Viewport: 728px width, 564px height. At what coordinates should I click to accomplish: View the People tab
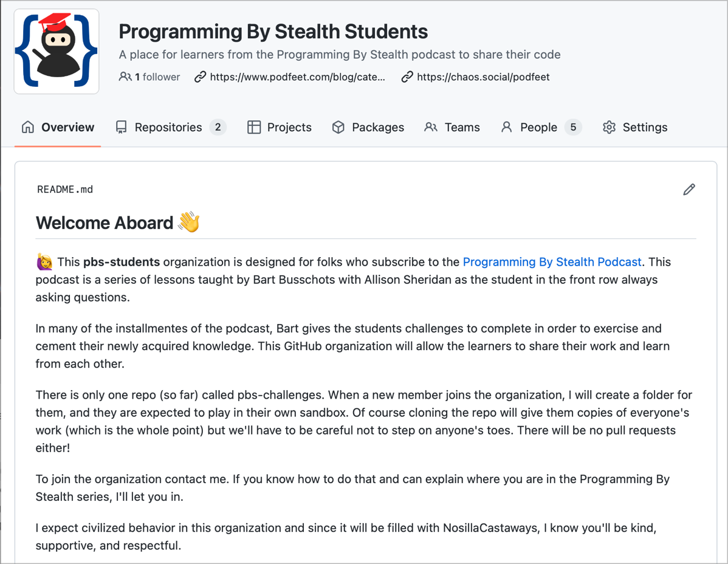tap(541, 127)
